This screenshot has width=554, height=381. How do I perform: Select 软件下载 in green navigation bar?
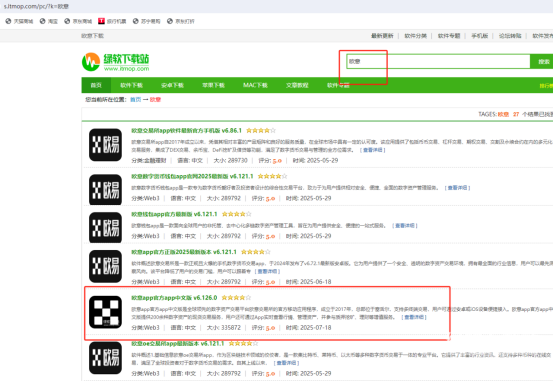tap(131, 85)
